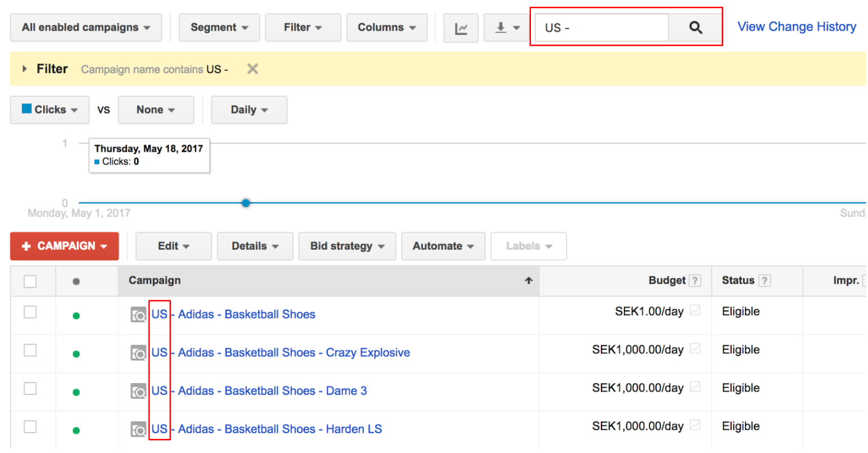Open diagnosis icon beside US - Adidas - Basketball Shoes
The height and width of the screenshot is (453, 868).
point(138,314)
